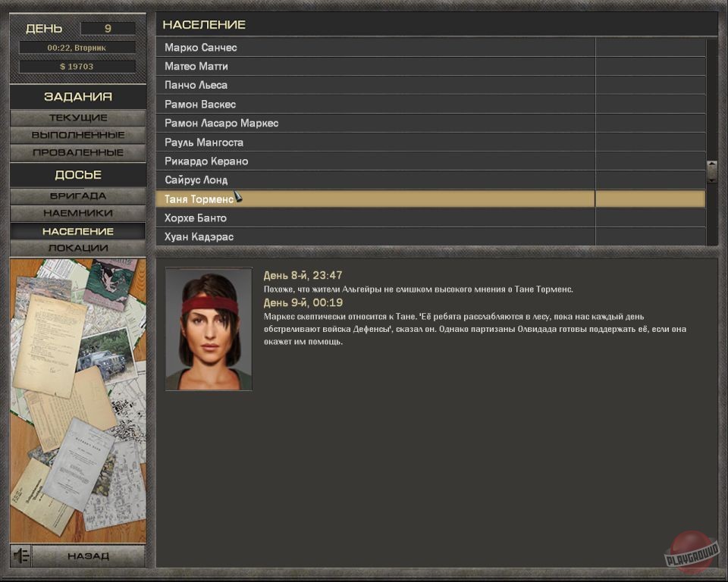Open the НАЕМНИКИ dossier
The image size is (728, 582).
(78, 214)
